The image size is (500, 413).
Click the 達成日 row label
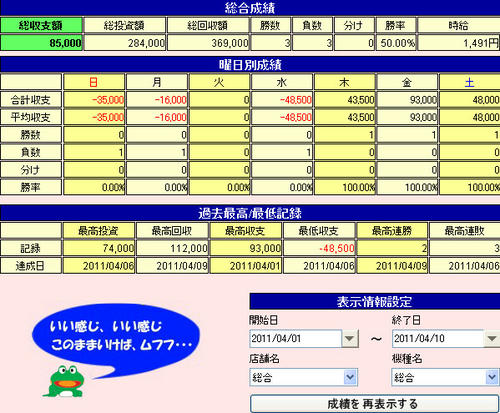pyautogui.click(x=31, y=266)
